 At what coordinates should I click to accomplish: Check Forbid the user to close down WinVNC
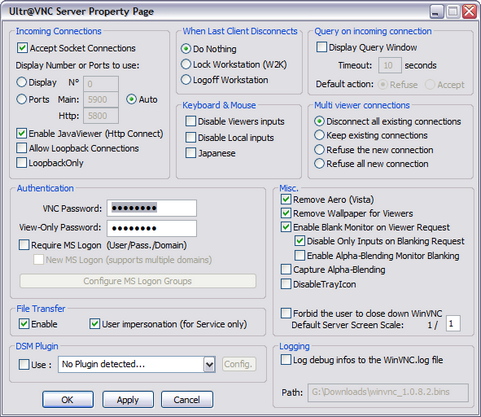pos(286,313)
